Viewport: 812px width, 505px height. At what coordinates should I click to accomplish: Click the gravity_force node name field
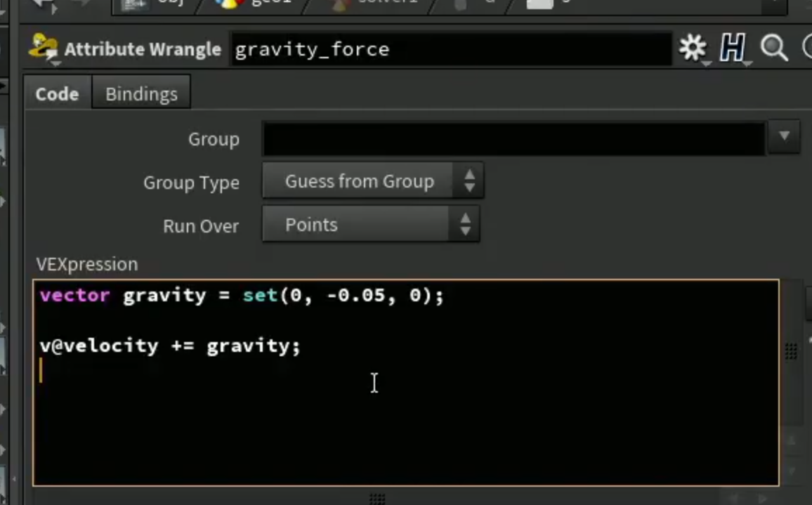(x=450, y=49)
